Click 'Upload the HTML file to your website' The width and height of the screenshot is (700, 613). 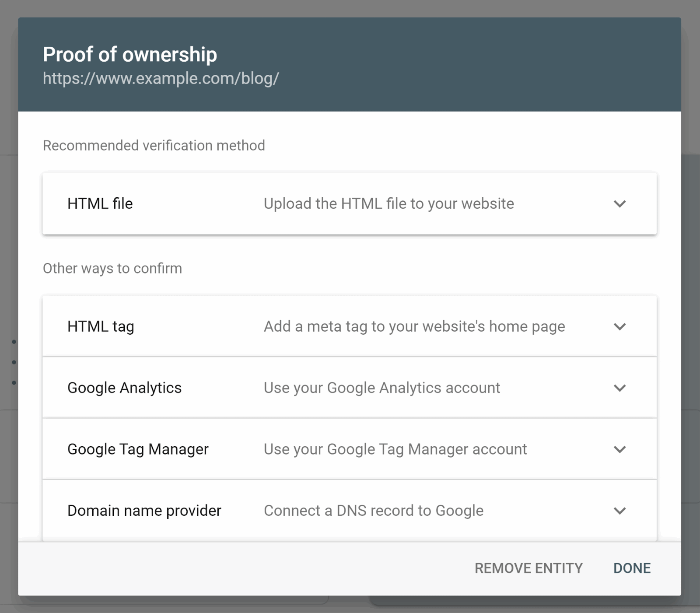[x=388, y=204]
